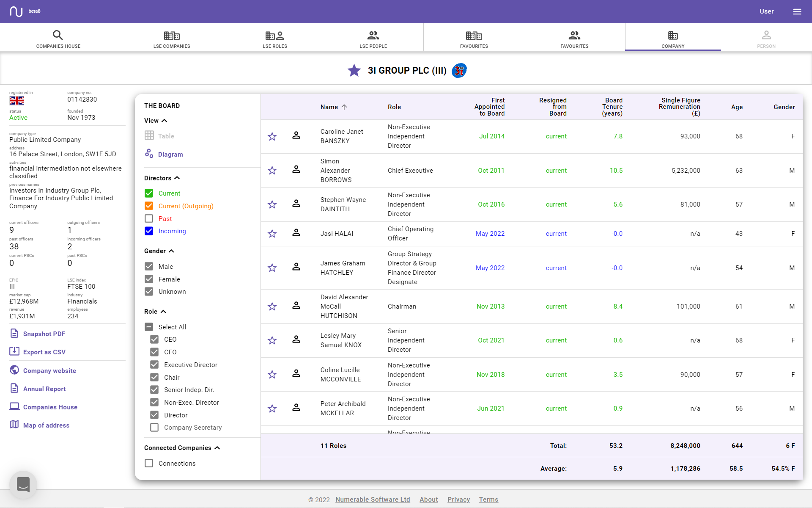This screenshot has height=508, width=812.
Task: Switch to LSE People tab
Action: coord(373,39)
